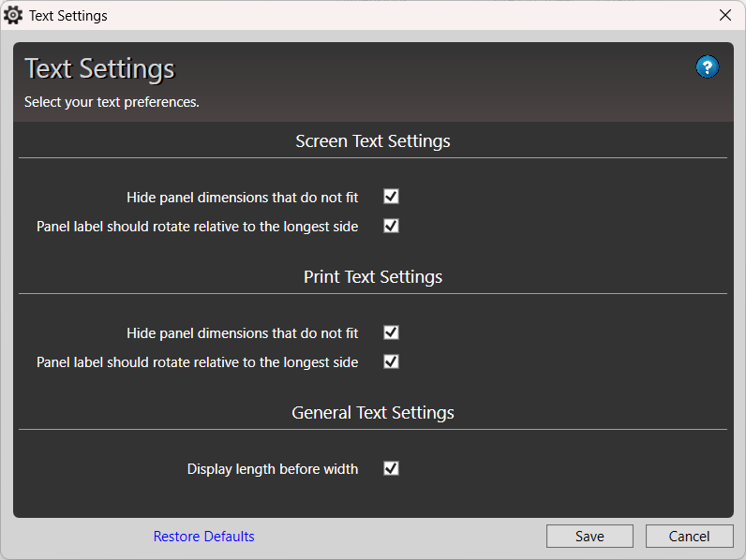Select the 'Screen Text Settings' section heading
The height and width of the screenshot is (560, 746).
[x=372, y=141]
